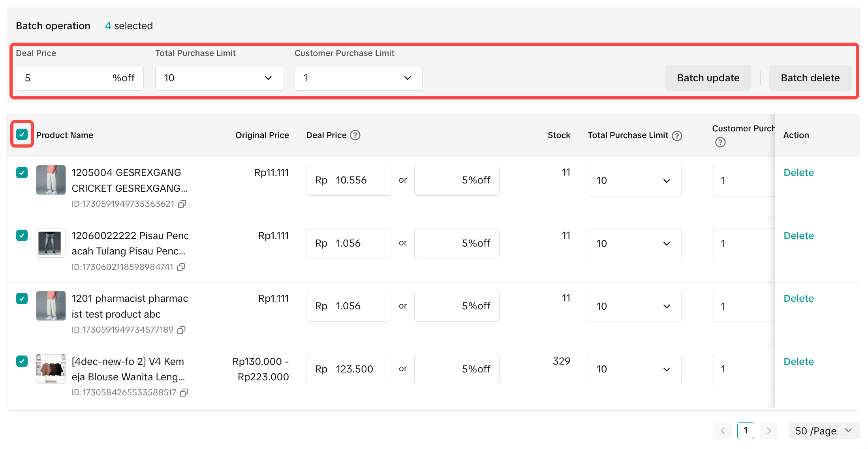Viewport: 868px width, 449px height.
Task: Copy ID of pharmacist test product
Action: point(181,330)
